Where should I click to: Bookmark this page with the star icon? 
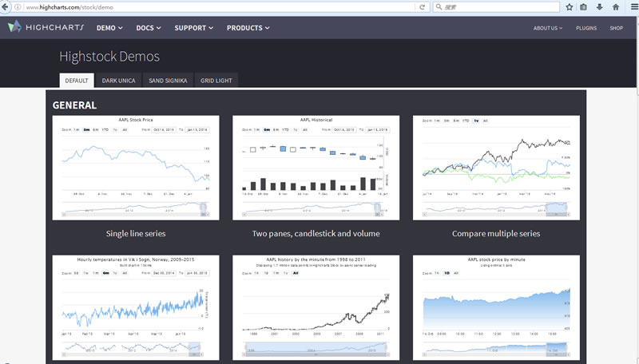(569, 6)
